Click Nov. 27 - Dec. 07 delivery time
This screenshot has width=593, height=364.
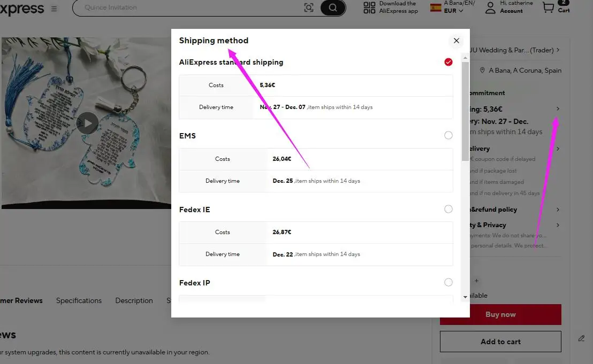(283, 107)
